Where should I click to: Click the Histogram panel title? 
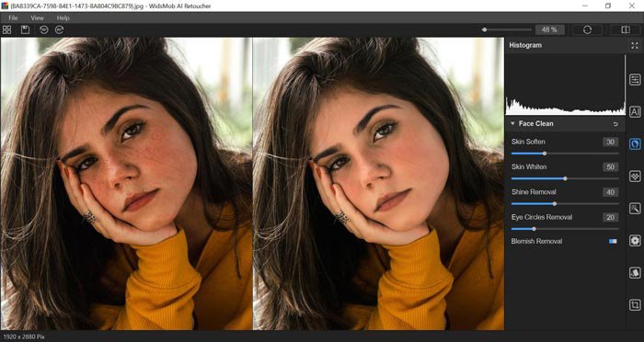(525, 45)
